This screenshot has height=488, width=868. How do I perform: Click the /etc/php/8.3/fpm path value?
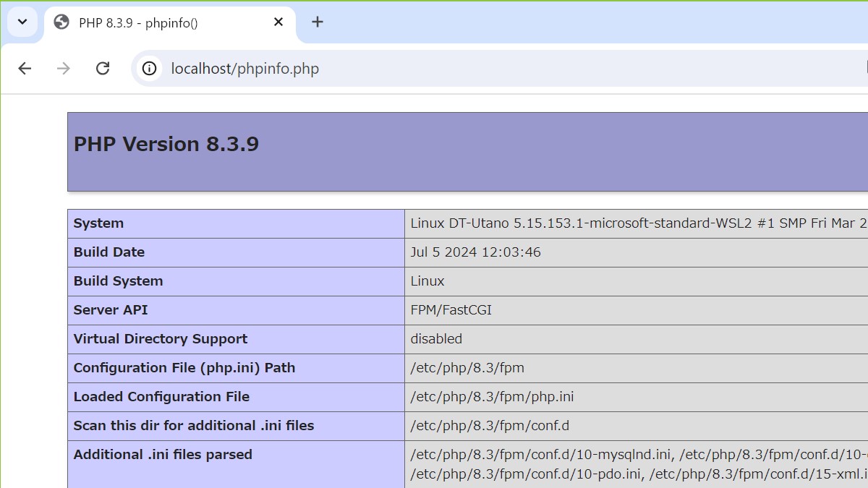click(x=467, y=368)
